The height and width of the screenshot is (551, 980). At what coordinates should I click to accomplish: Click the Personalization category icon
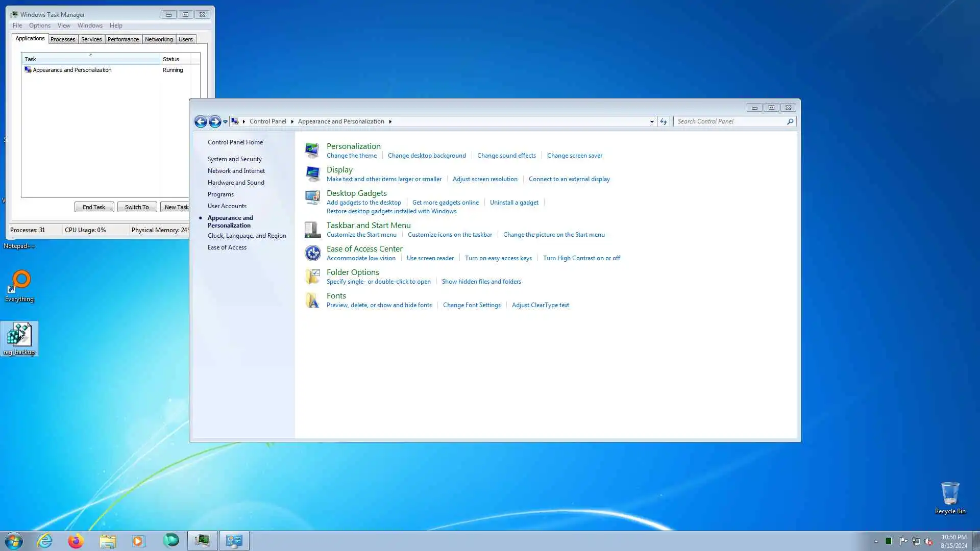click(x=312, y=151)
